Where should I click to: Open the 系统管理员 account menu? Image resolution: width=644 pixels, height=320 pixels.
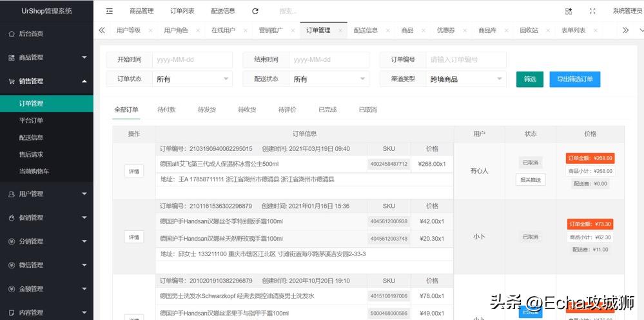[628, 11]
